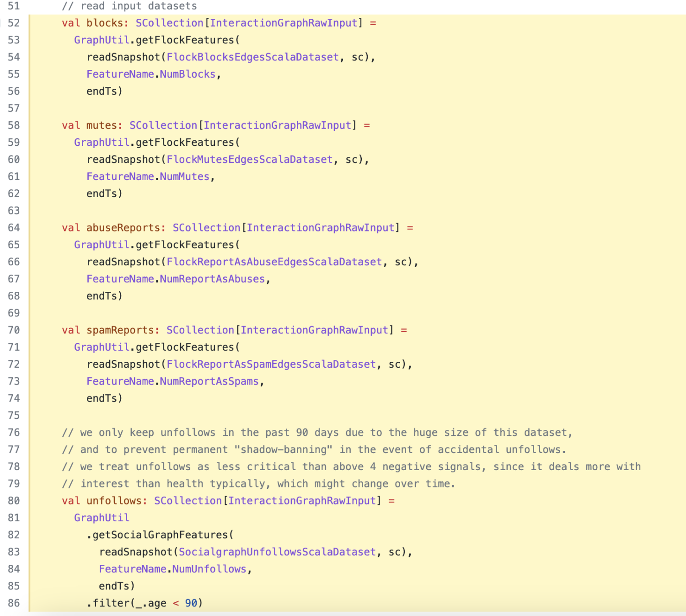Click the FlockBlocksEdgesScalaDataset identifier

pos(252,57)
